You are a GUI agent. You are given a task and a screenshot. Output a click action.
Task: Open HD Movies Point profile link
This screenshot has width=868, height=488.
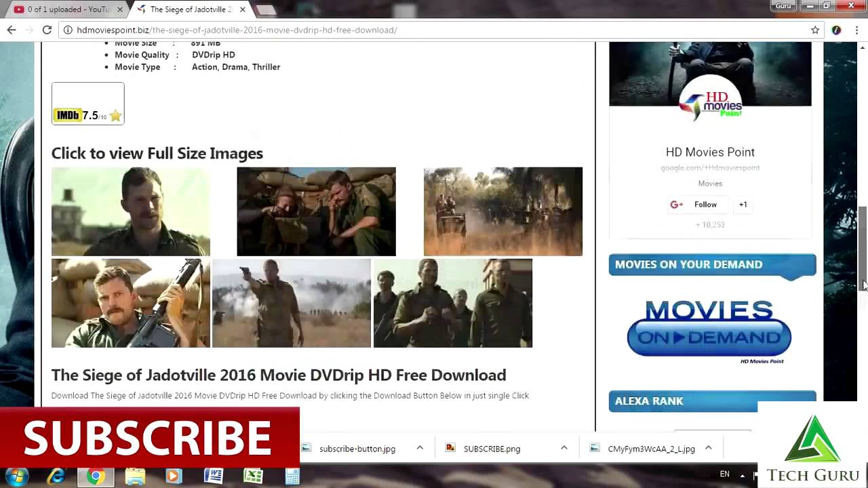pos(710,152)
